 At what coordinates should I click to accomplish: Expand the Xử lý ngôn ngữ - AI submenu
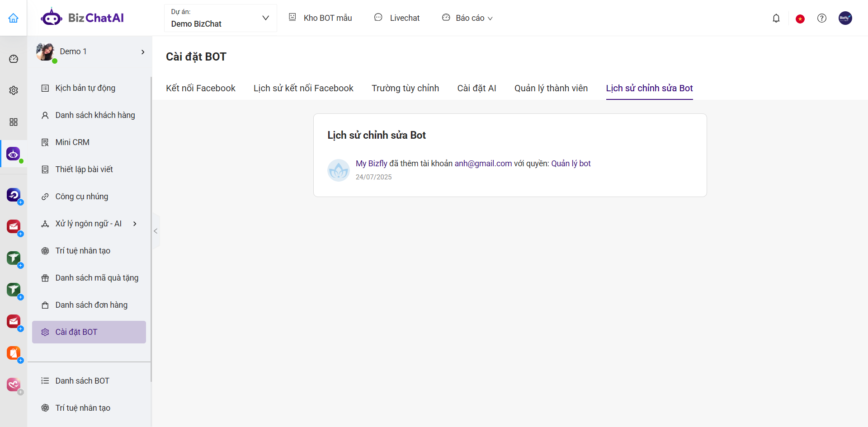click(x=135, y=224)
